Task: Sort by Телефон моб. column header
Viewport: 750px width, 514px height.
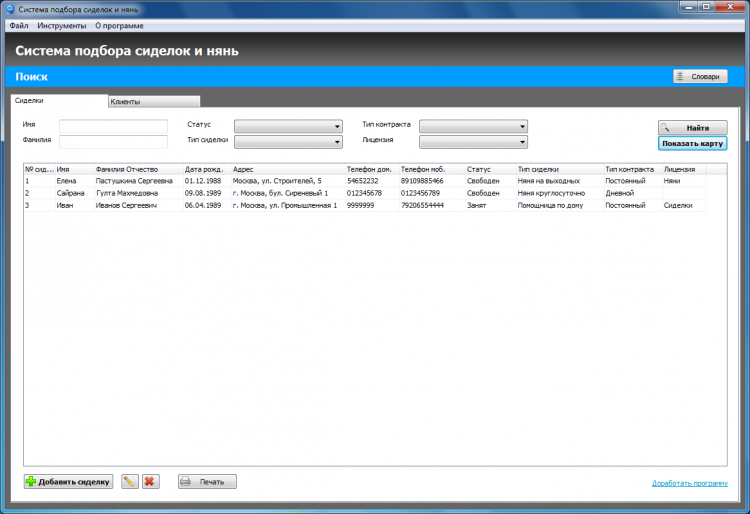Action: (x=432, y=169)
